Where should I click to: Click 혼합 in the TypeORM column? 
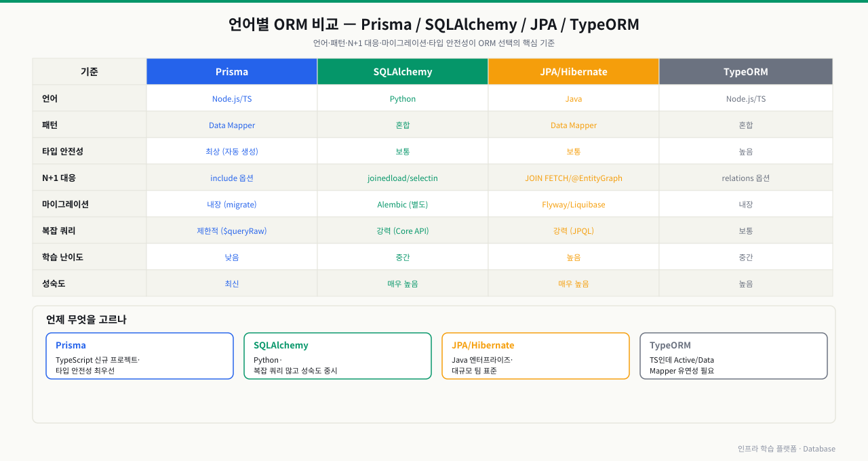pos(746,125)
